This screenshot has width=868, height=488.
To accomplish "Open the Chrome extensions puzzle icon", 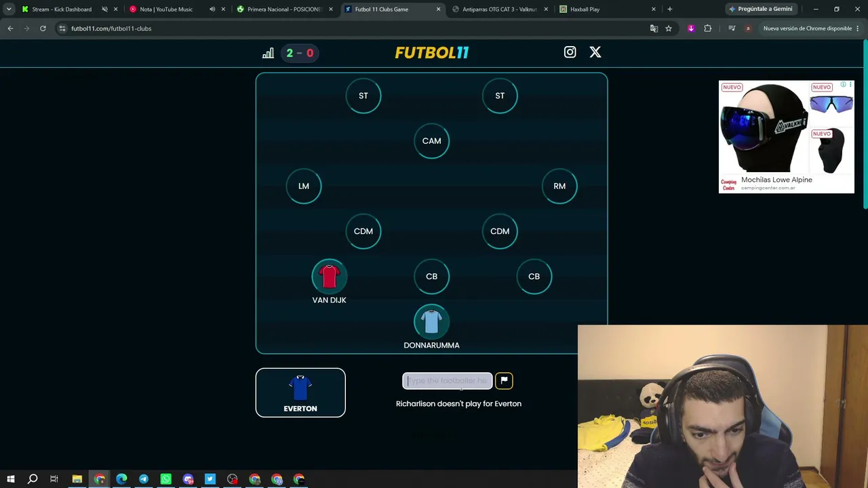I will pyautogui.click(x=708, y=28).
